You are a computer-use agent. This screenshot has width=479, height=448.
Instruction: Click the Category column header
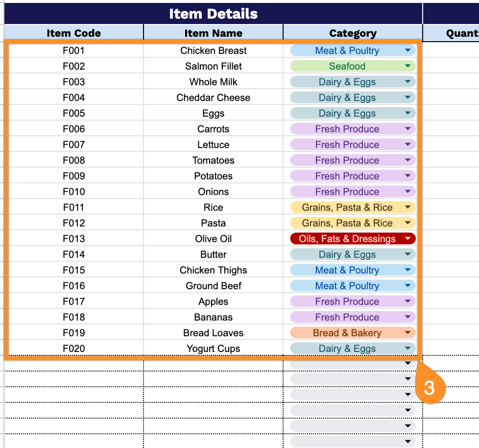pyautogui.click(x=353, y=33)
